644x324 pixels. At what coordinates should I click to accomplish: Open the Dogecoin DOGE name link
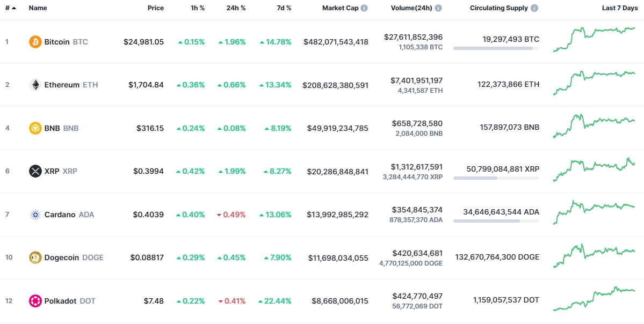74,257
